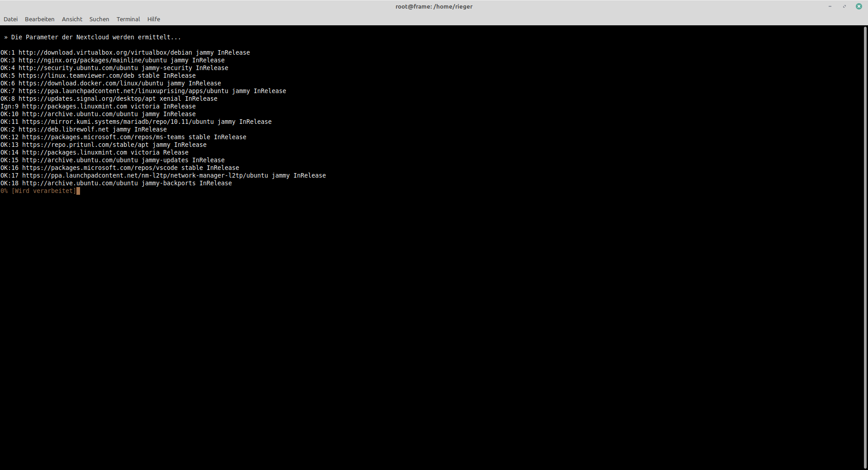Image resolution: width=868 pixels, height=470 pixels.
Task: Click the linuxuprising apps ppa line
Action: [x=143, y=91]
